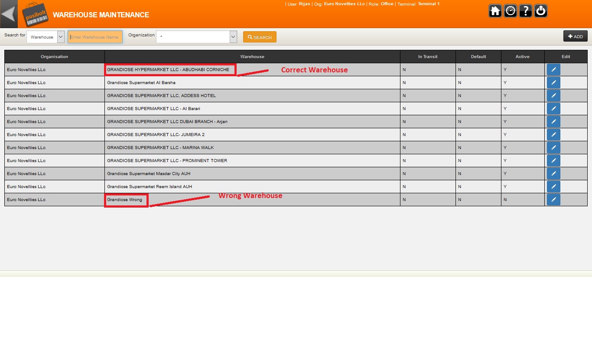The height and width of the screenshot is (364, 592).
Task: Edit the Reem Island AUH warehouse
Action: 553,187
